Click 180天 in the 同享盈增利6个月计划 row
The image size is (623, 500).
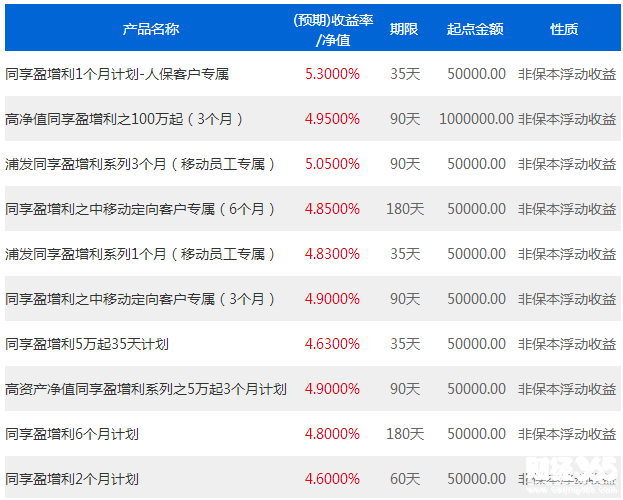pos(405,434)
